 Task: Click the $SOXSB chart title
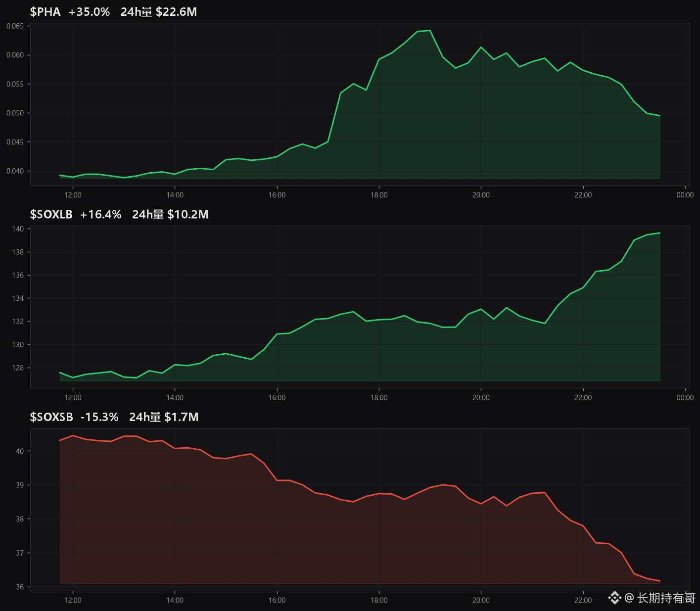51,417
